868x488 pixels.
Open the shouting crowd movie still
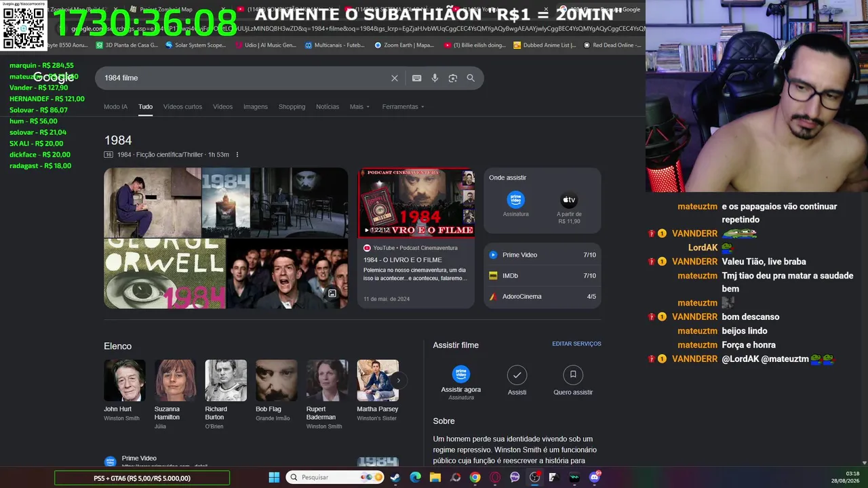[x=287, y=274]
